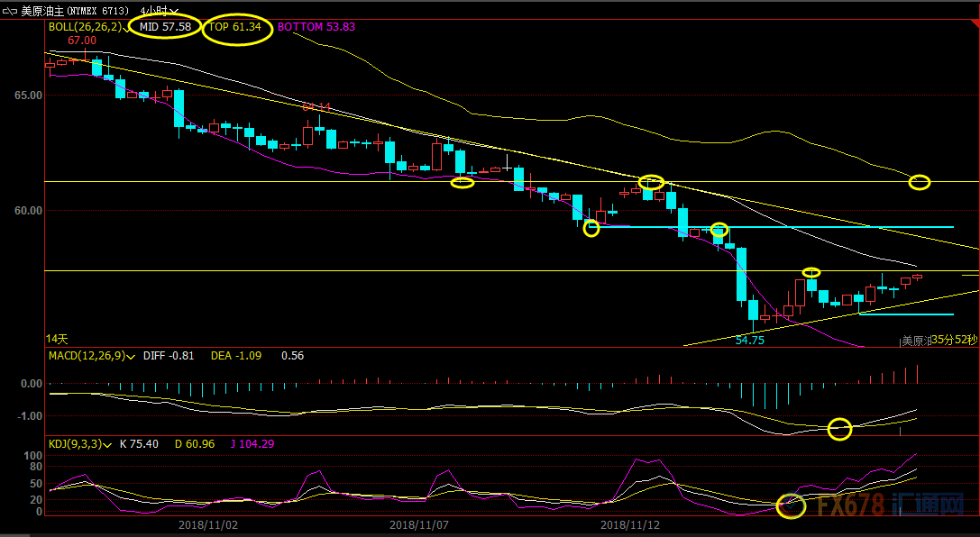
Task: Select the TOP 61.34 Bollinger value
Action: tap(235, 27)
